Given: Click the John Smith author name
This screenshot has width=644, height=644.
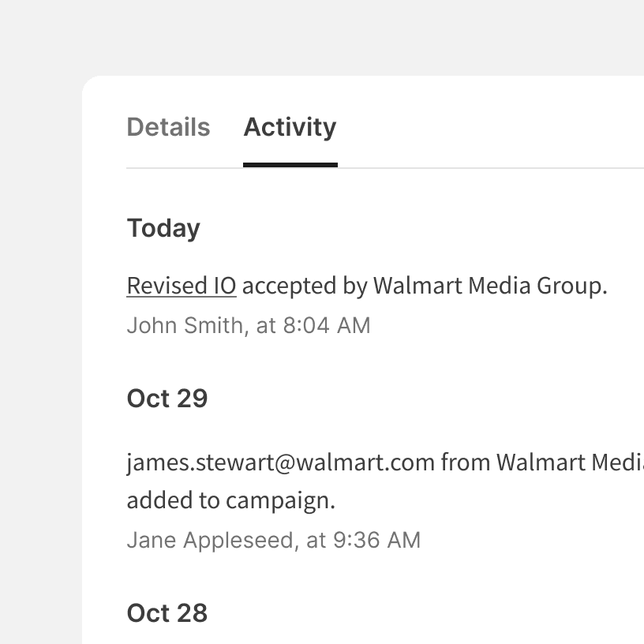Looking at the screenshot, I should tap(185, 325).
